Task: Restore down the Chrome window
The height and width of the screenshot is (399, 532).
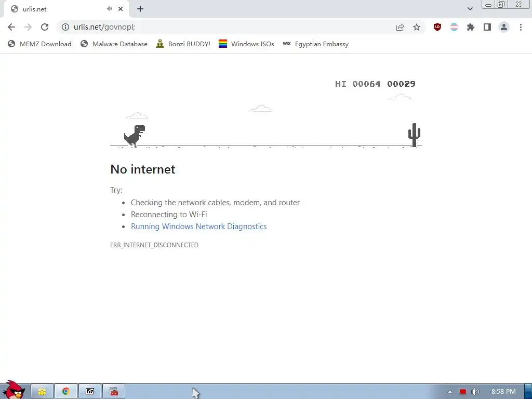Action: coord(501,4)
